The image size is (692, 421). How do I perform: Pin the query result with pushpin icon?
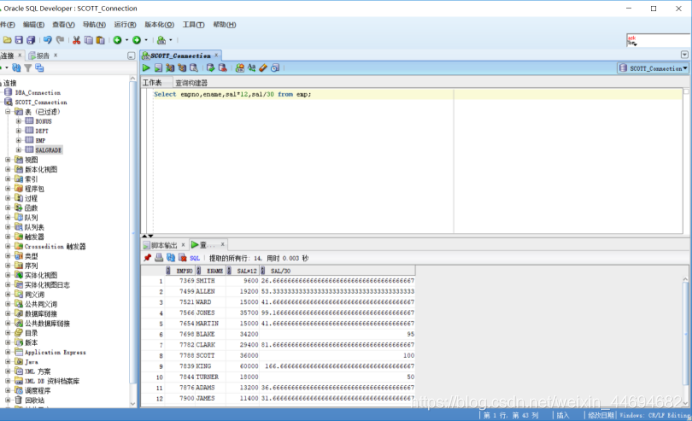[147, 258]
